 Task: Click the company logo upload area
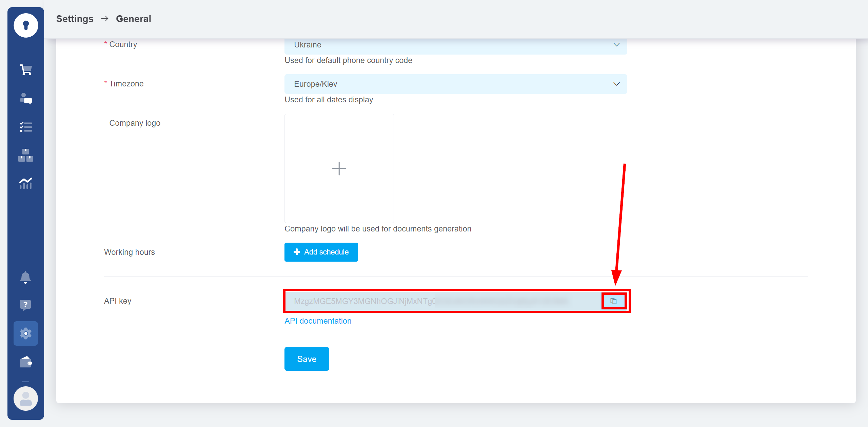(x=339, y=168)
